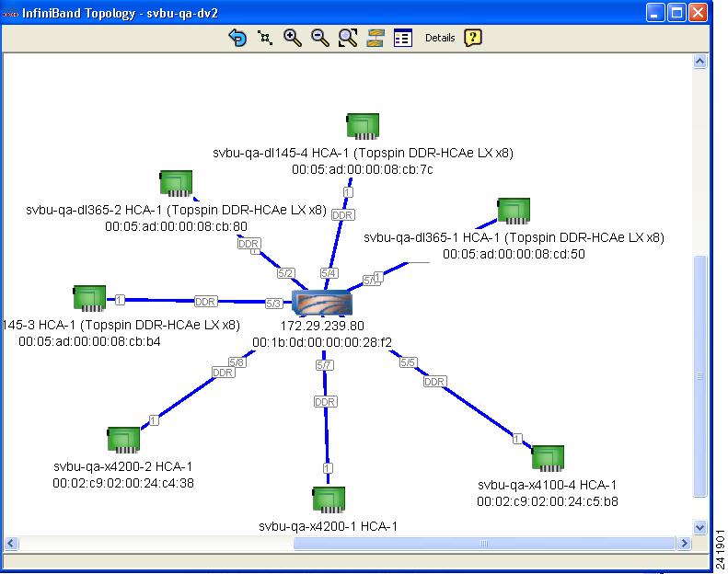Select the svbu-qa-x4100-4 HCA-1 node icon
Viewport: 728px width, 574px height.
coord(548,458)
